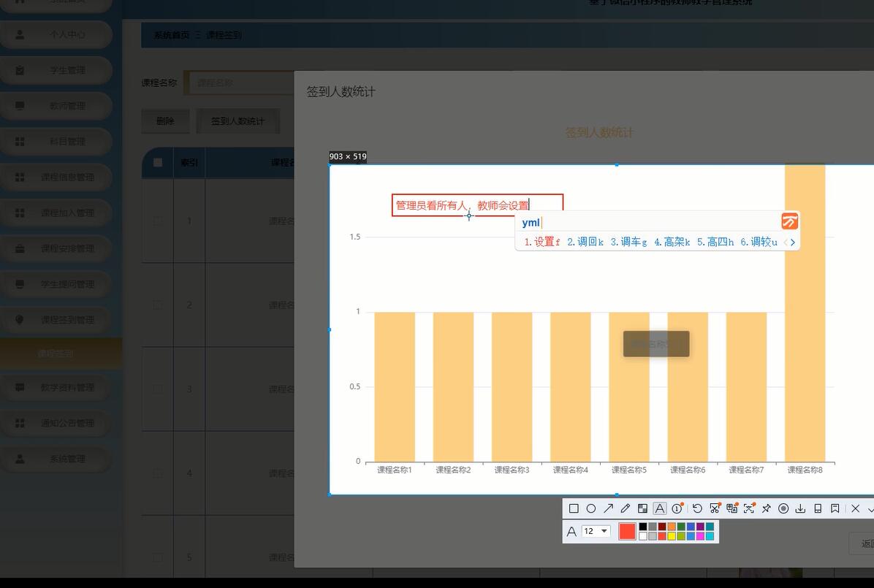
Task: Open 课程加入管理 in the sidebar
Action: point(56,213)
